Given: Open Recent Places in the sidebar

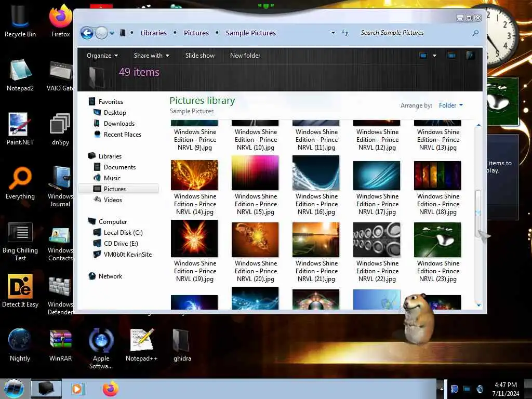Looking at the screenshot, I should pyautogui.click(x=123, y=135).
